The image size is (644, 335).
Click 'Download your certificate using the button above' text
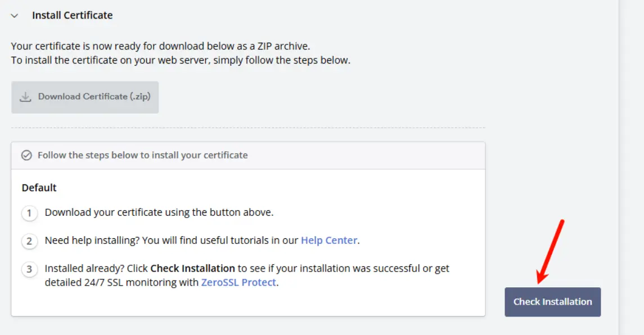pyautogui.click(x=159, y=212)
